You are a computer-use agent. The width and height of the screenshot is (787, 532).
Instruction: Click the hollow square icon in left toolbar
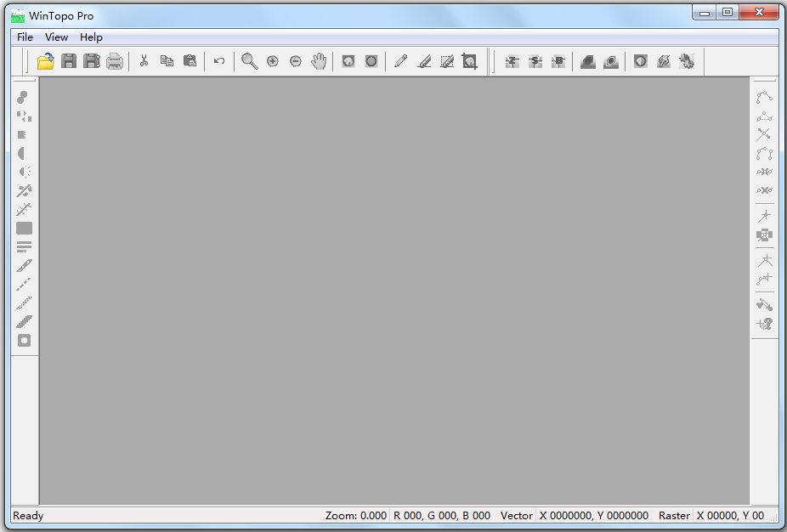pyautogui.click(x=24, y=340)
